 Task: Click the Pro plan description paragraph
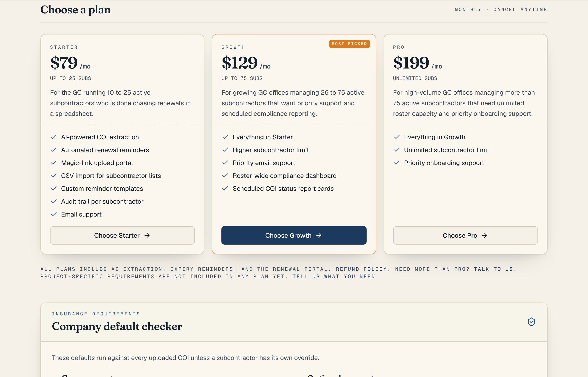coord(464,103)
